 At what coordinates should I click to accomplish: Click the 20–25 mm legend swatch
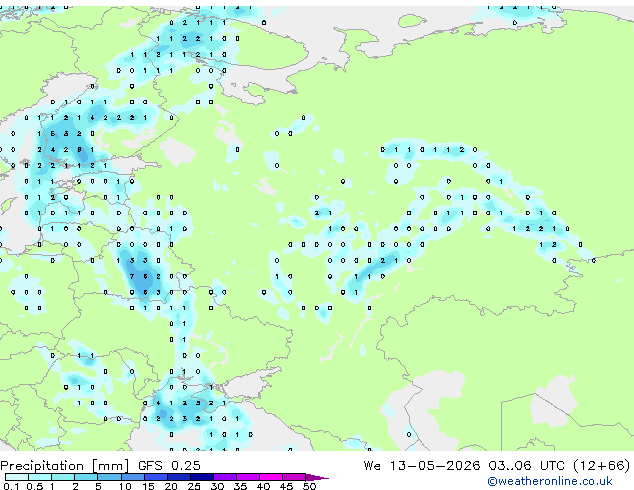179,477
